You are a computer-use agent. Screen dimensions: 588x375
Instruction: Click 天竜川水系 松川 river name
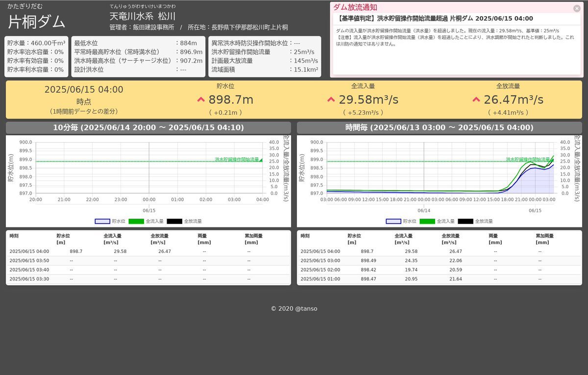tap(143, 16)
